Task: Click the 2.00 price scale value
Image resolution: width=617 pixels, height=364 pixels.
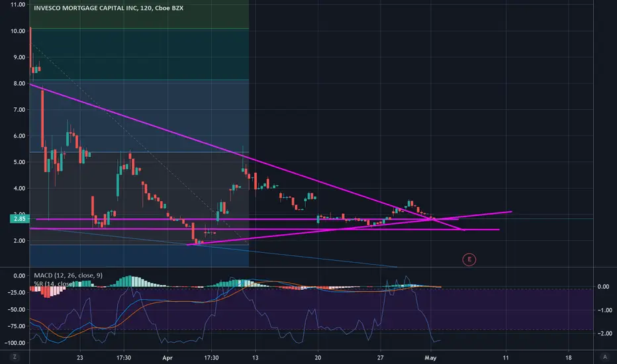Action: [x=19, y=241]
